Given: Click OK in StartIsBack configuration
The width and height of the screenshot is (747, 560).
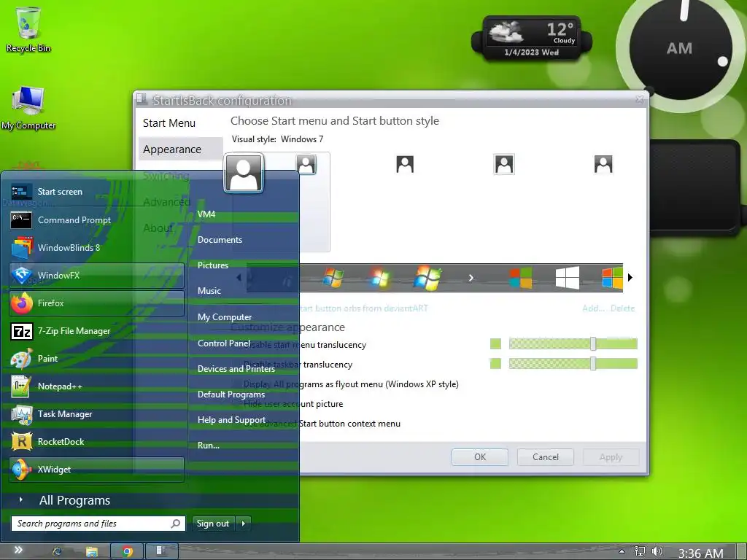Looking at the screenshot, I should click(x=480, y=457).
